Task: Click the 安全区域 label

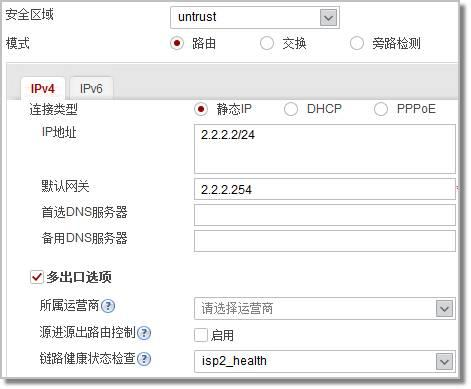Action: point(29,15)
